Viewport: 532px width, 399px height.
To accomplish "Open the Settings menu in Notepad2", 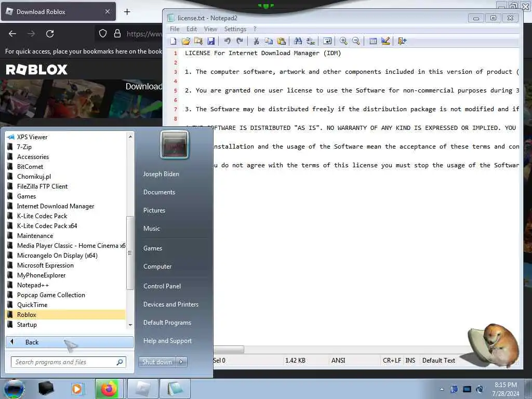I will (x=235, y=29).
